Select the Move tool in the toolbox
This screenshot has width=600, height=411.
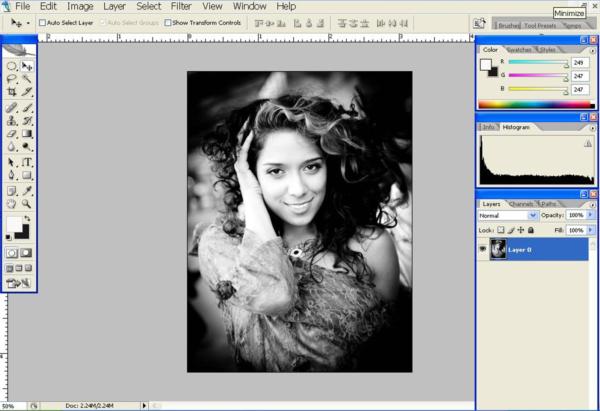[x=26, y=66]
